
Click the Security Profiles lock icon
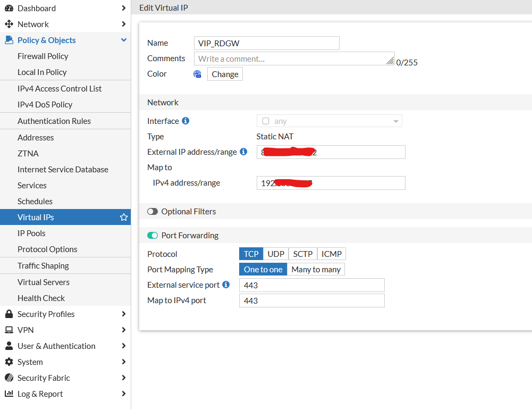(9, 314)
